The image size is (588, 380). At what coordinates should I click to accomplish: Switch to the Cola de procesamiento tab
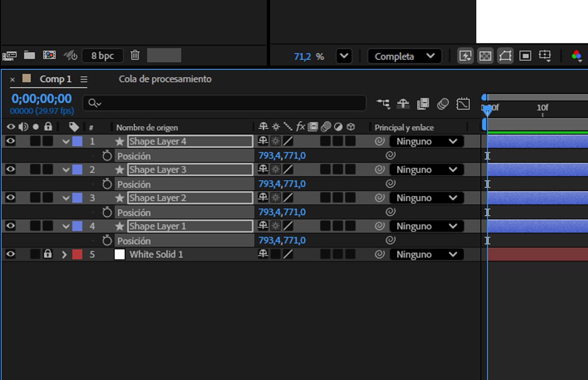coord(165,79)
